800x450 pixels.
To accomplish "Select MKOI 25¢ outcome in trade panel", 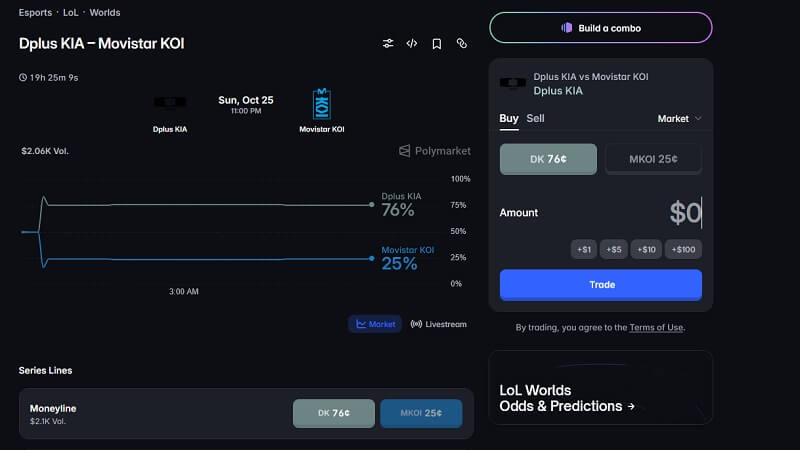I will tap(653, 159).
